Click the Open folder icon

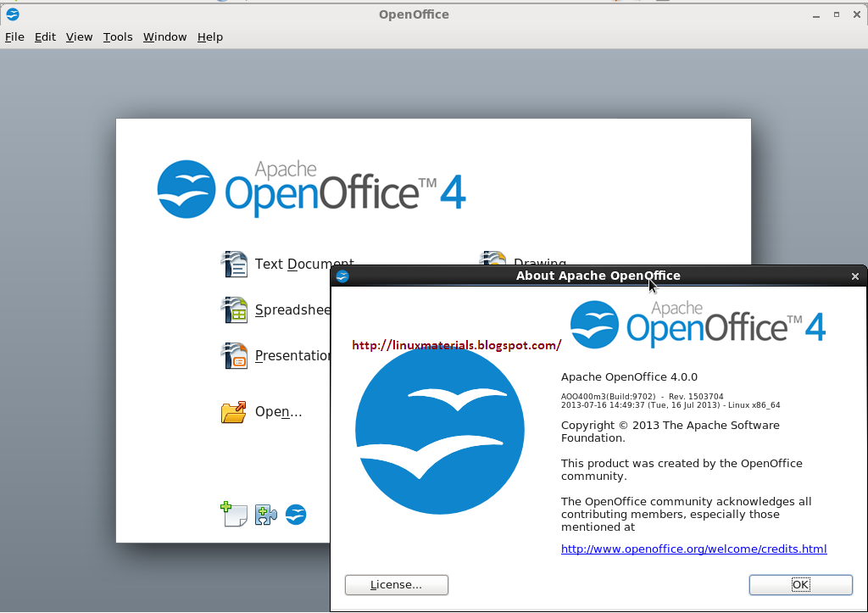234,412
